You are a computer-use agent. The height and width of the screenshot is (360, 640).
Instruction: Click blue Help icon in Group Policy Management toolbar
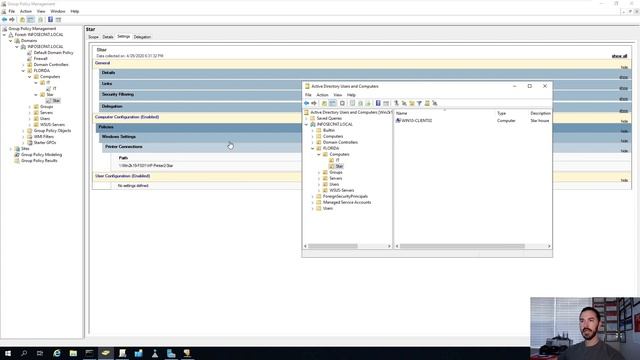(50, 20)
